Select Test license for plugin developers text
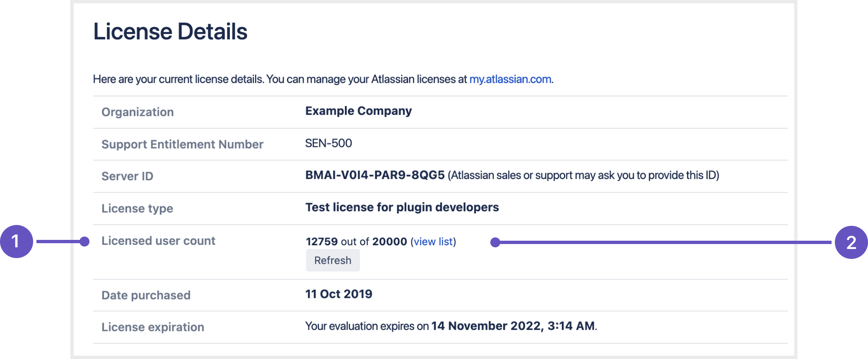Viewport: 868px width, 359px height. click(x=402, y=207)
